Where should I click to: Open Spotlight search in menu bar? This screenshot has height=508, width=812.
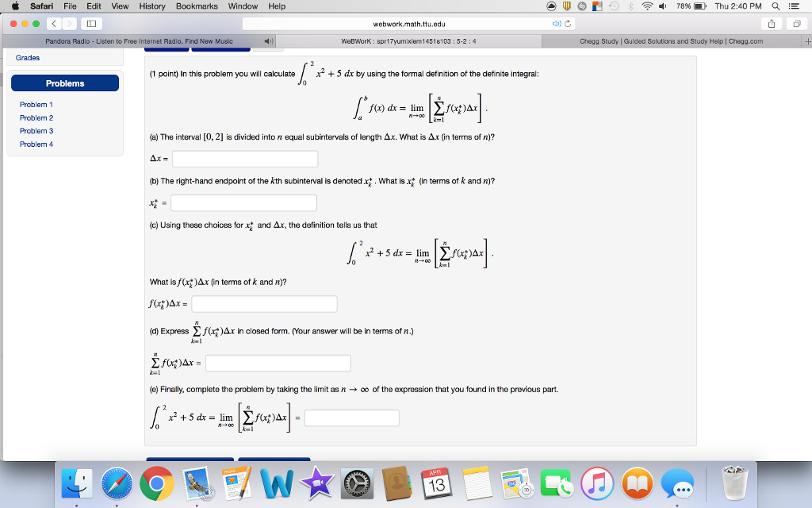[776, 6]
